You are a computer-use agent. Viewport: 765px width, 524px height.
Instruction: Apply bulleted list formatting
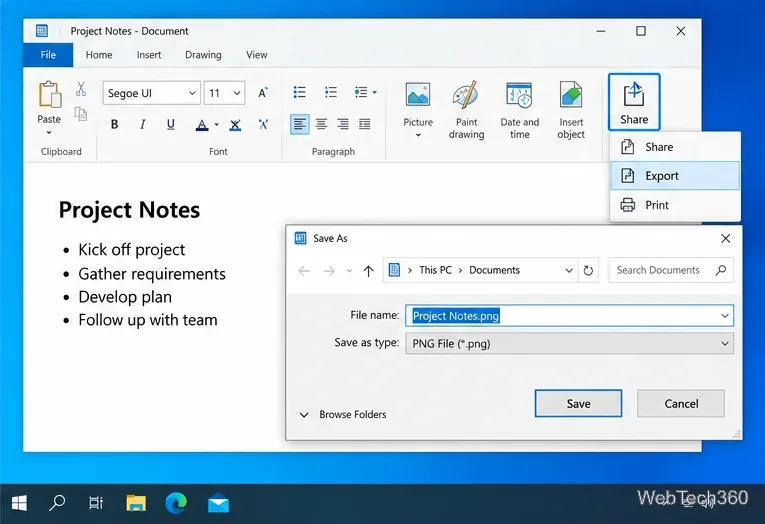pyautogui.click(x=300, y=92)
